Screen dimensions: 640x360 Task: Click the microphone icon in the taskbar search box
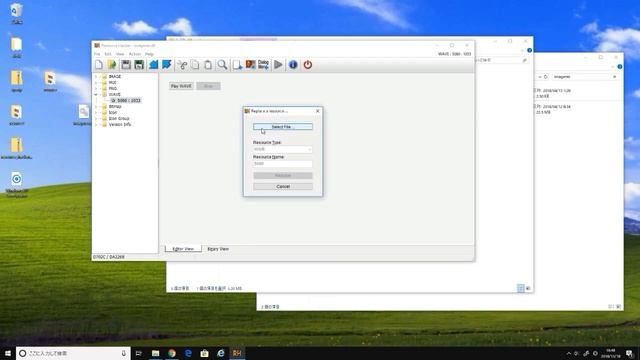pyautogui.click(x=124, y=353)
